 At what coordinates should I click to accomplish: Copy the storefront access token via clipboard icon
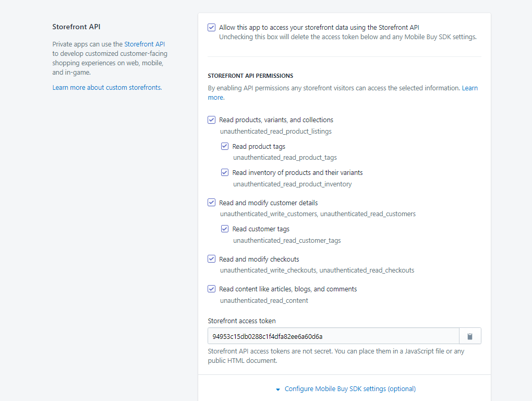470,336
